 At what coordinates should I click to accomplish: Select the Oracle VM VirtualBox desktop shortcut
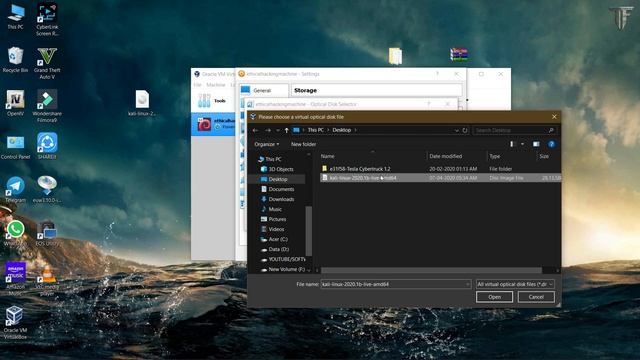click(x=15, y=322)
